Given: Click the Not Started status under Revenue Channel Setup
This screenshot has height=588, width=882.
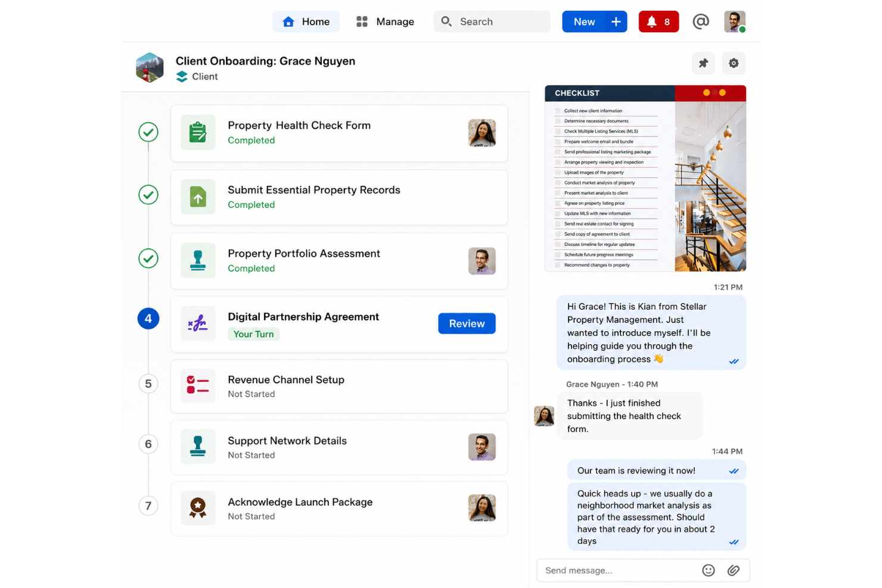Looking at the screenshot, I should pos(251,394).
